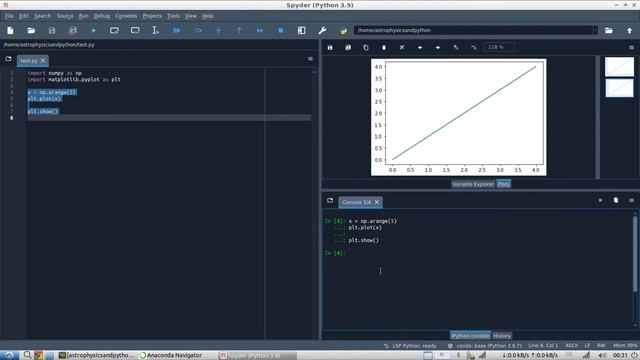The image size is (640, 360).
Task: Change to the parent directory
Action: (x=629, y=31)
